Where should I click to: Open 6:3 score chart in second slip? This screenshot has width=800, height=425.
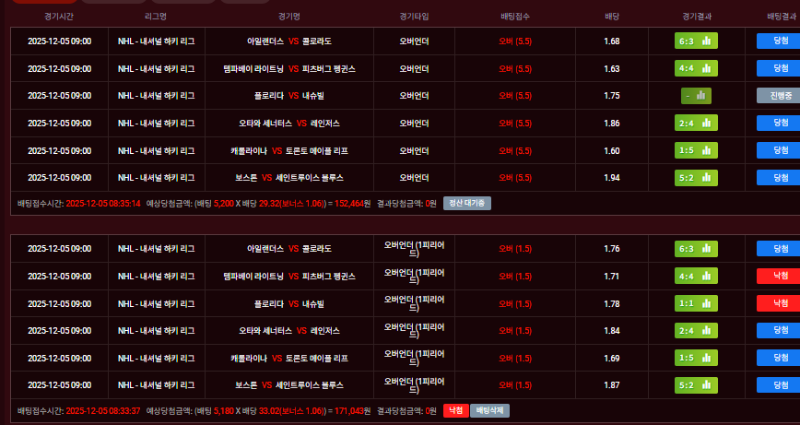click(x=705, y=249)
